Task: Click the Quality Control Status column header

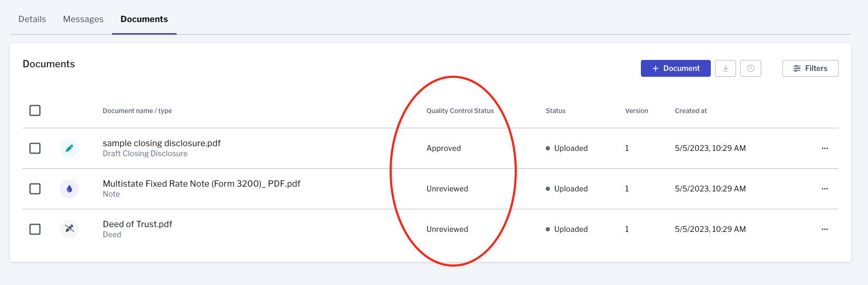Action: tap(460, 111)
